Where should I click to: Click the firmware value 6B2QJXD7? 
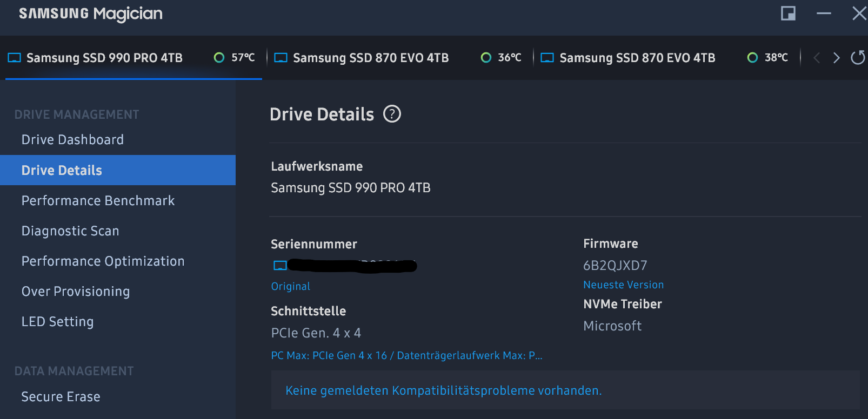[615, 265]
